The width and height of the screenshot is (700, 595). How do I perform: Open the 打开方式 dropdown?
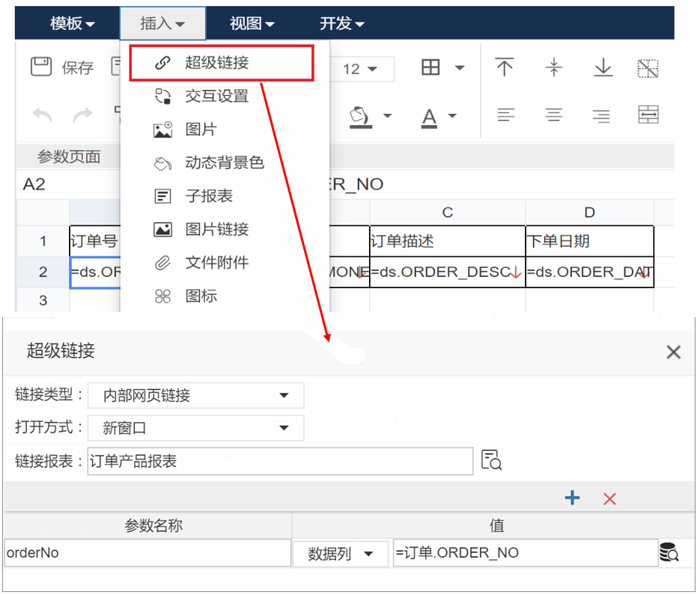pos(195,428)
